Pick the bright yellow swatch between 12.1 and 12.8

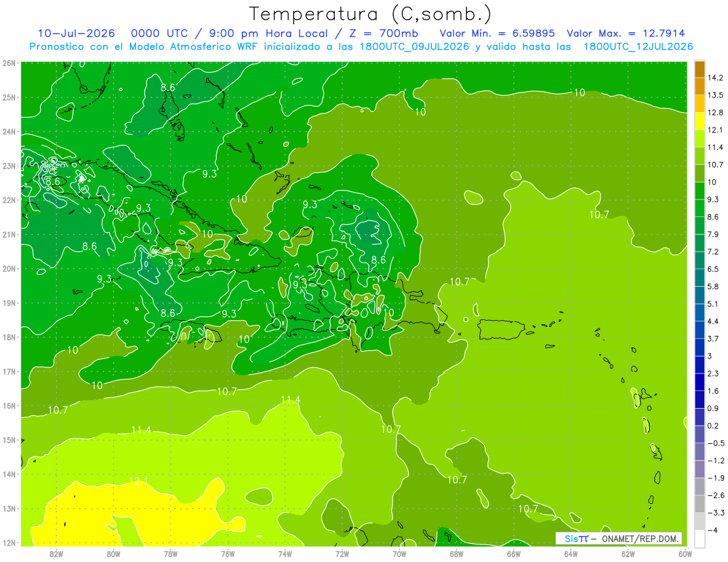[699, 121]
